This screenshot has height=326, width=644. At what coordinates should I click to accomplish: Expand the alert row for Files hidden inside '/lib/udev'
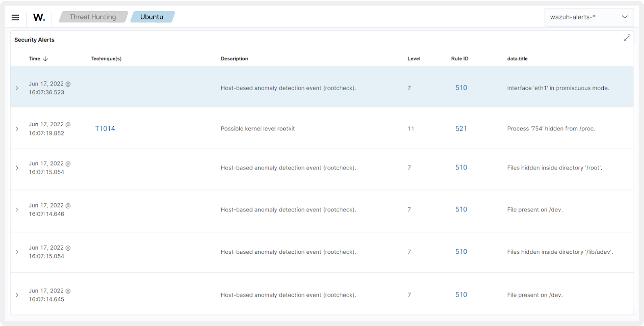pyautogui.click(x=17, y=252)
